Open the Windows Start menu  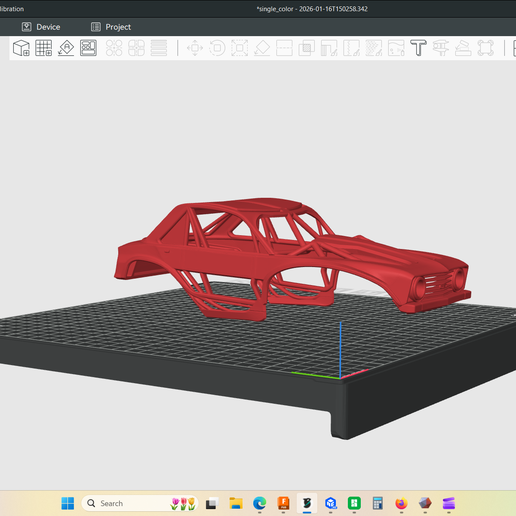pyautogui.click(x=68, y=503)
